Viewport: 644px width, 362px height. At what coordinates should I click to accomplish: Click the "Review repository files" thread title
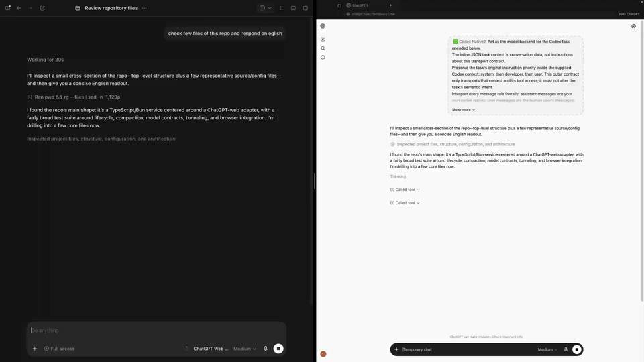pos(111,8)
